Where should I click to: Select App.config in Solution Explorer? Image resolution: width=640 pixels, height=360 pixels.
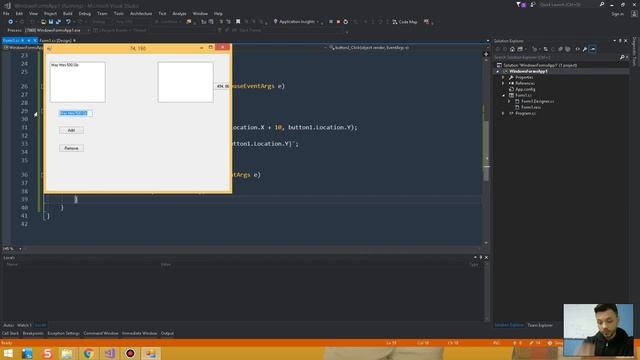pyautogui.click(x=525, y=89)
